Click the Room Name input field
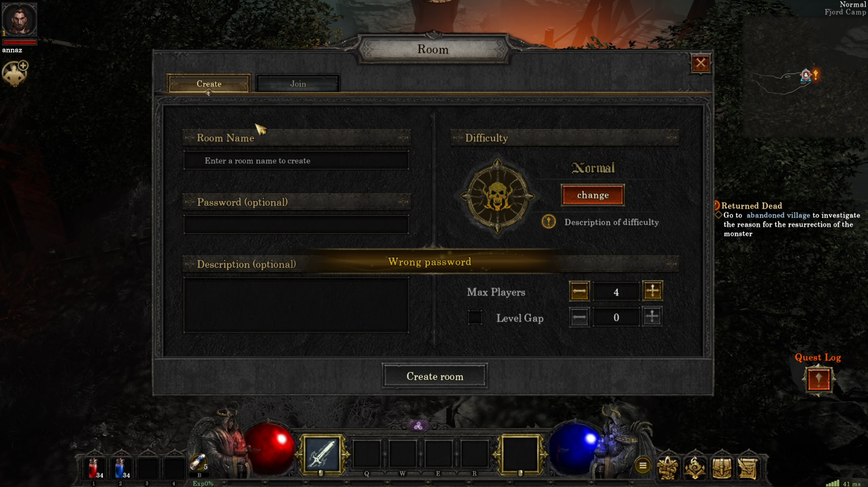The image size is (868, 487). click(296, 160)
